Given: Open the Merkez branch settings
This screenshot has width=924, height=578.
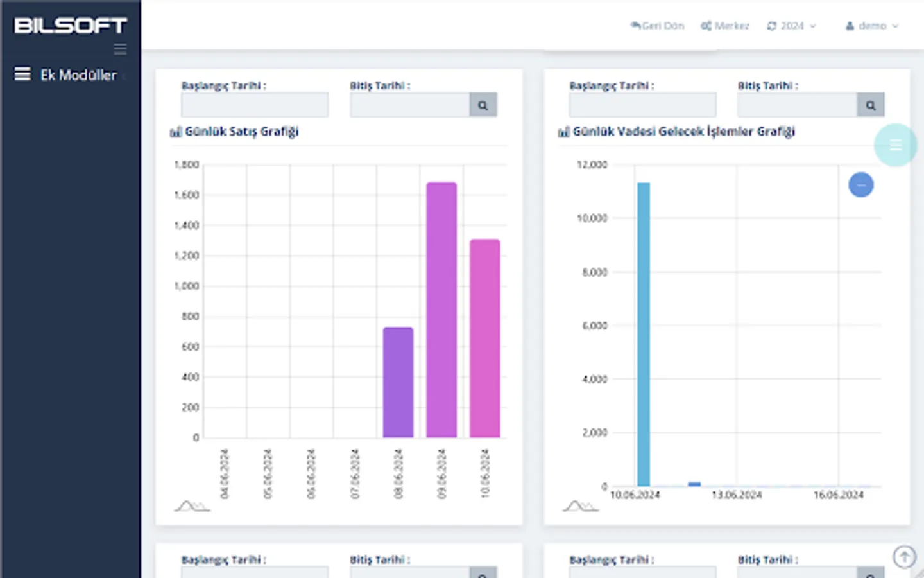Looking at the screenshot, I should [725, 26].
